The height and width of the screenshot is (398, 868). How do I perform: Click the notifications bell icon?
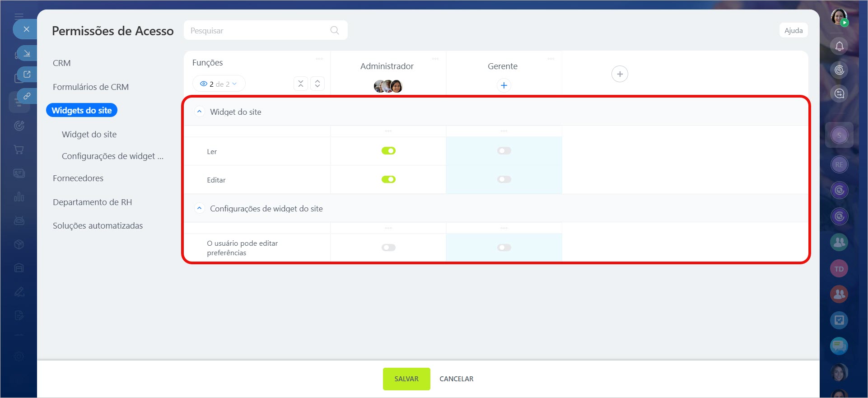(x=839, y=46)
